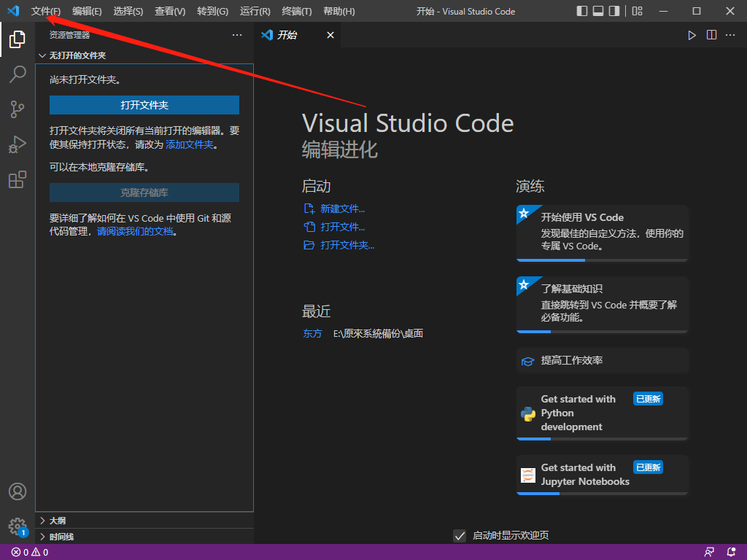Open the Explorer view in activity bar

[x=18, y=39]
